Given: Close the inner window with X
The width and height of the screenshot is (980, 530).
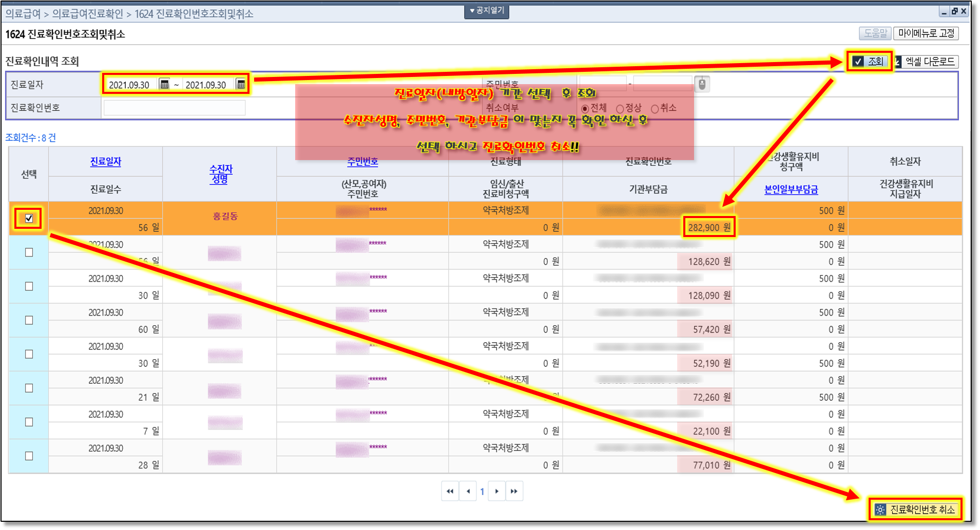Looking at the screenshot, I should (x=964, y=11).
